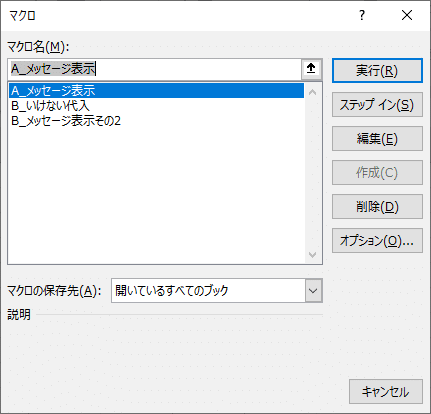Click the 削除(D) delete button

(377, 207)
